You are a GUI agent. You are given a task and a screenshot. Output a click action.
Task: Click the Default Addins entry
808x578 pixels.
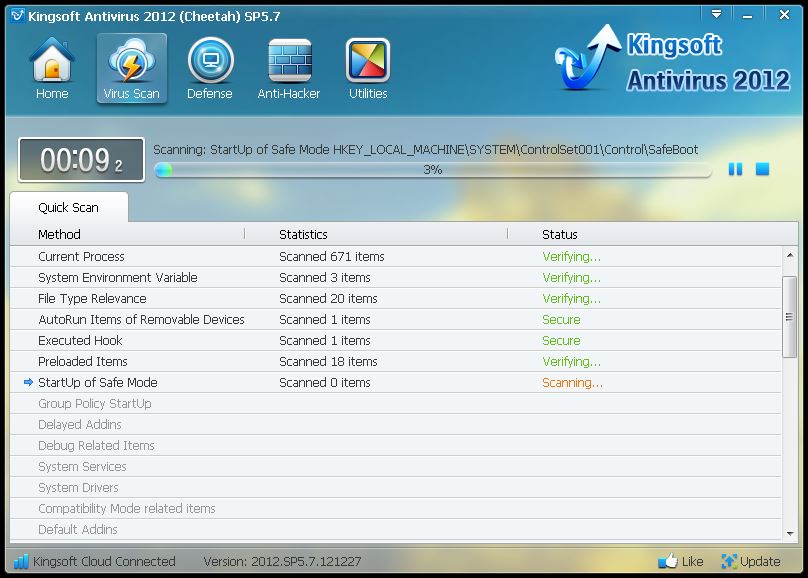click(78, 530)
